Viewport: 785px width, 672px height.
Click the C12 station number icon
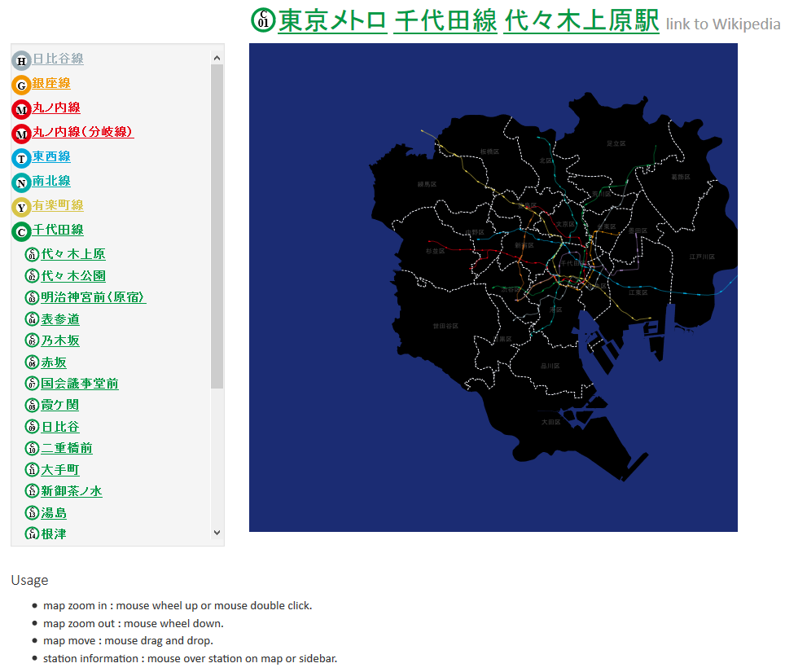(x=32, y=491)
